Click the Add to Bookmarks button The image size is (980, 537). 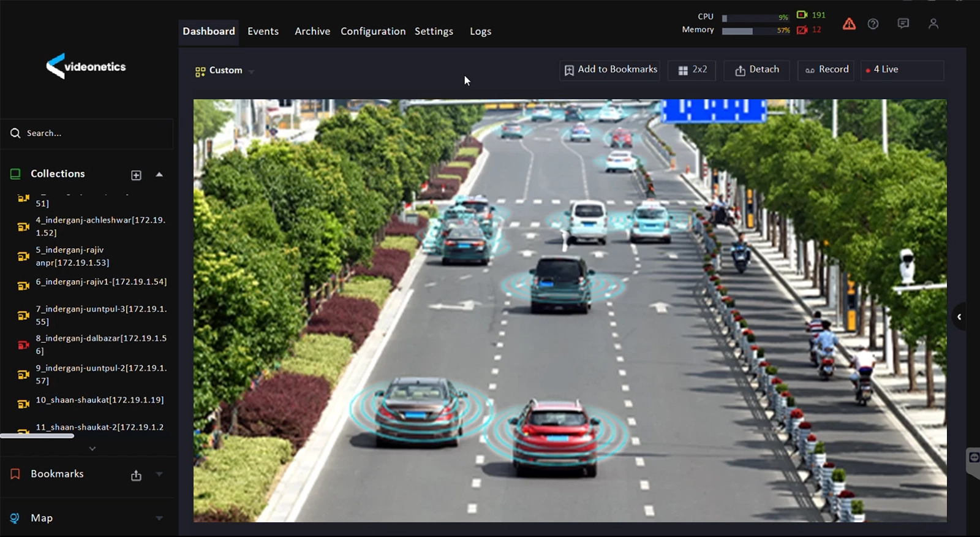coord(610,70)
